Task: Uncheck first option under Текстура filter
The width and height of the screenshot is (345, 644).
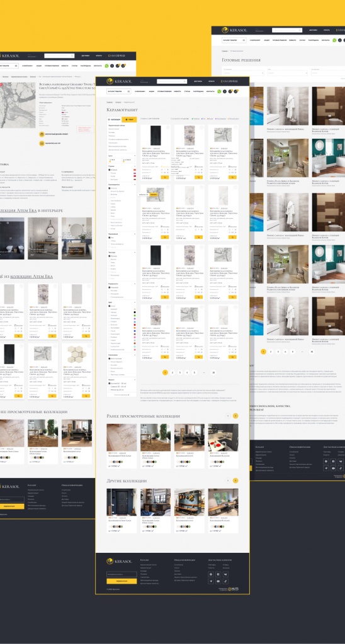Action: click(x=110, y=256)
